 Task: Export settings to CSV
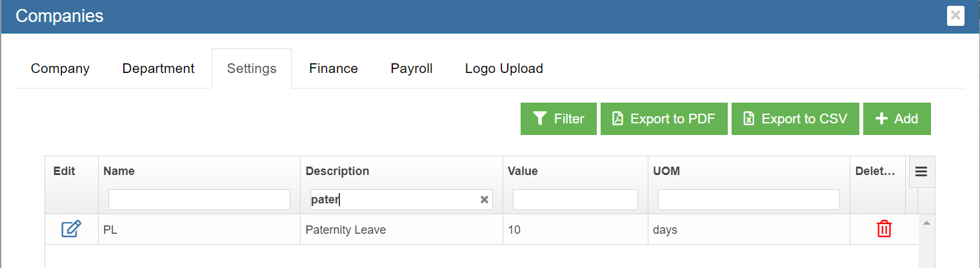(x=795, y=119)
